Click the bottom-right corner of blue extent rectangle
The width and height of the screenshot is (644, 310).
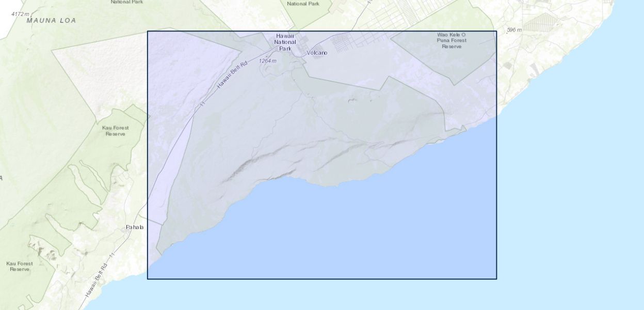tap(496, 279)
